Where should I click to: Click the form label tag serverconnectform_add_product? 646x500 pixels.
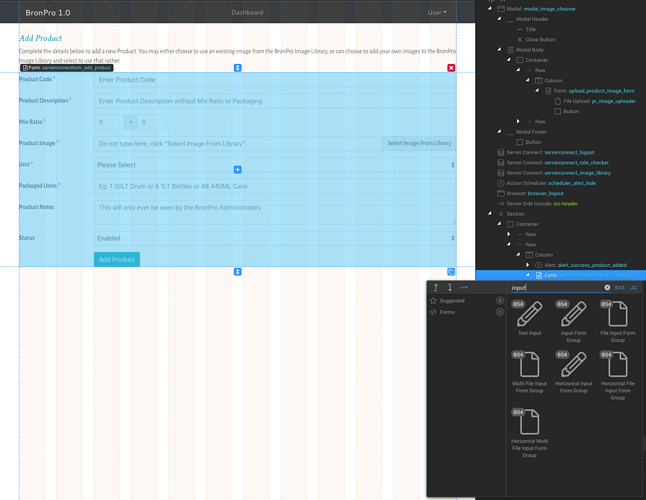tap(67, 68)
